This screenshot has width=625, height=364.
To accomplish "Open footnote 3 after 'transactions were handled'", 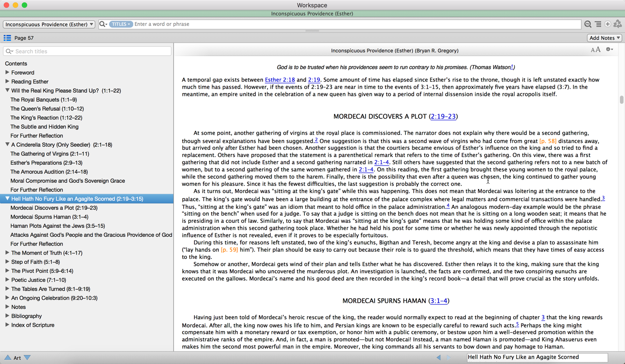I will pos(603,198).
